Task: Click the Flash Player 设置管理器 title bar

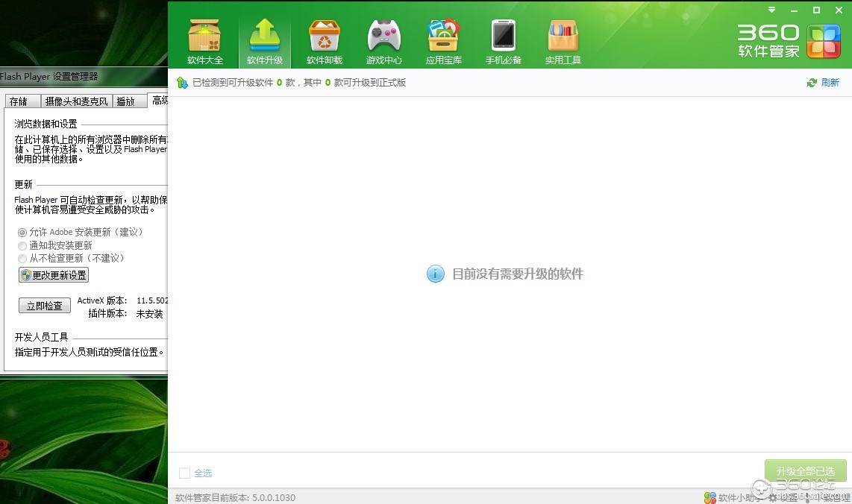Action: (84, 77)
